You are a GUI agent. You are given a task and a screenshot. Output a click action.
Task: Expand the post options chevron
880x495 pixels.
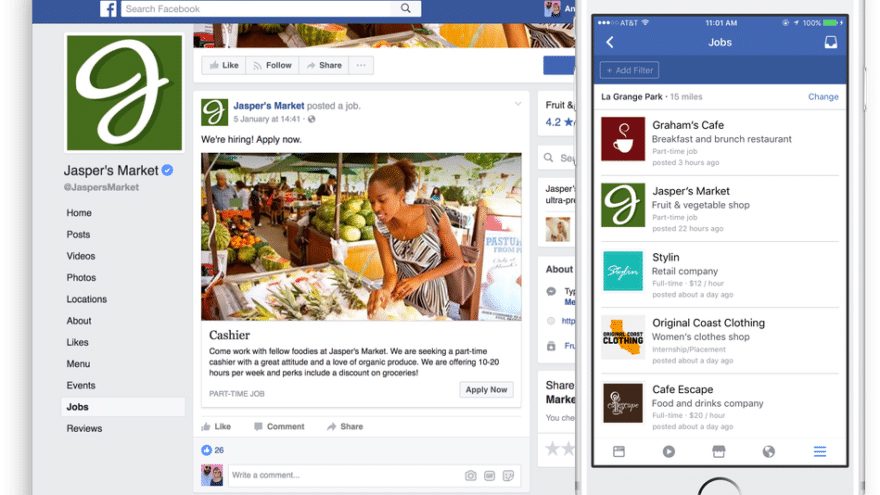coord(517,104)
